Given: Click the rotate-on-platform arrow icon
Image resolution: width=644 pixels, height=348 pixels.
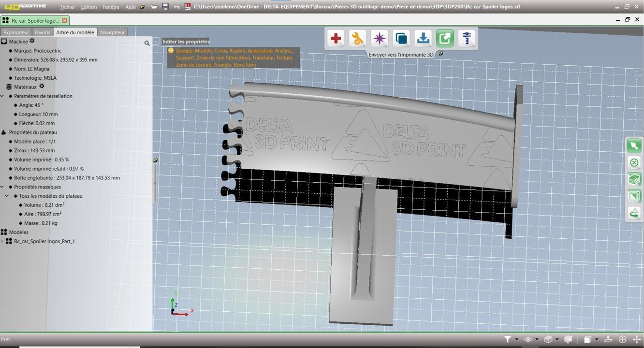Looking at the screenshot, I should pos(634,213).
